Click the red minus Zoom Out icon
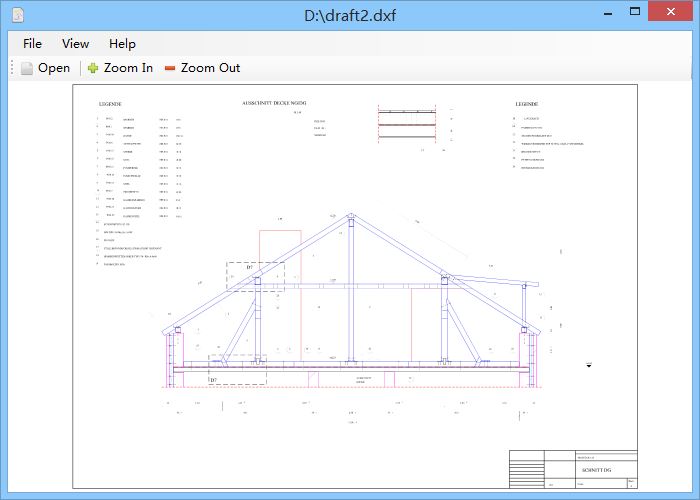This screenshot has height=500, width=700. (x=170, y=68)
